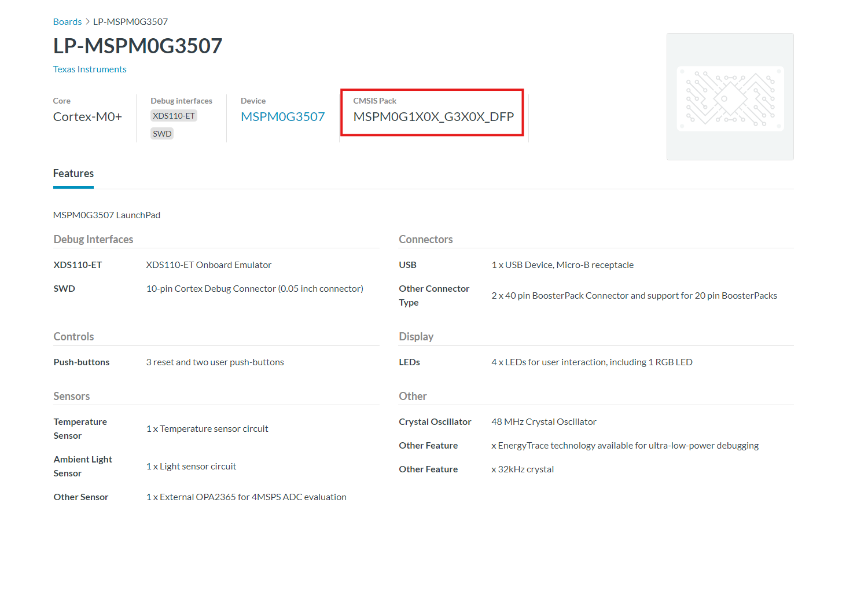
Task: Click the 'Other Sensor' row label
Action: tap(81, 497)
